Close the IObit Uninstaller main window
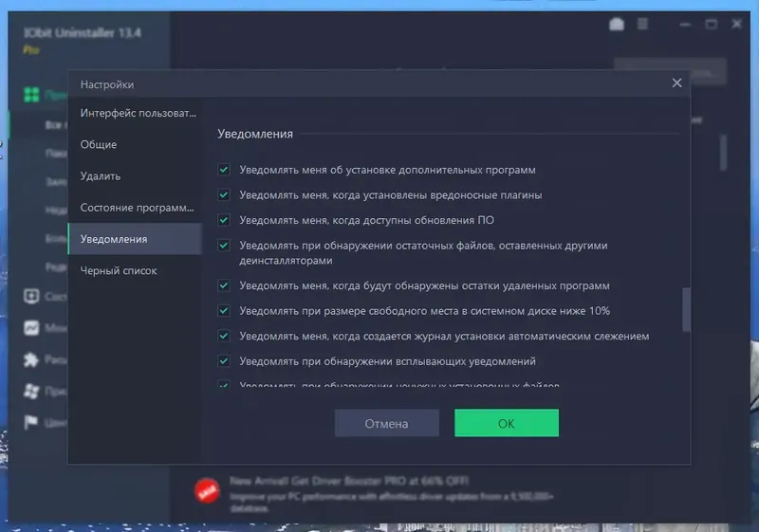 coord(736,24)
